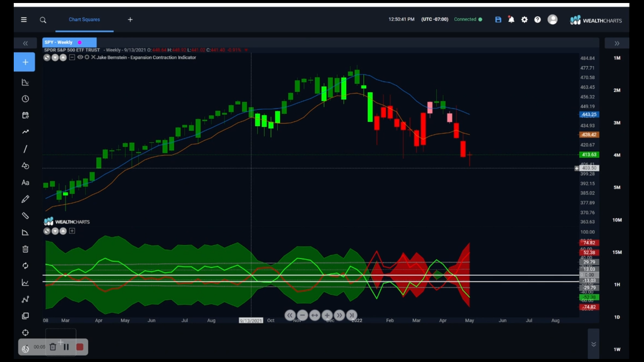The width and height of the screenshot is (644, 362).
Task: Open the notifications bell
Action: 511,19
